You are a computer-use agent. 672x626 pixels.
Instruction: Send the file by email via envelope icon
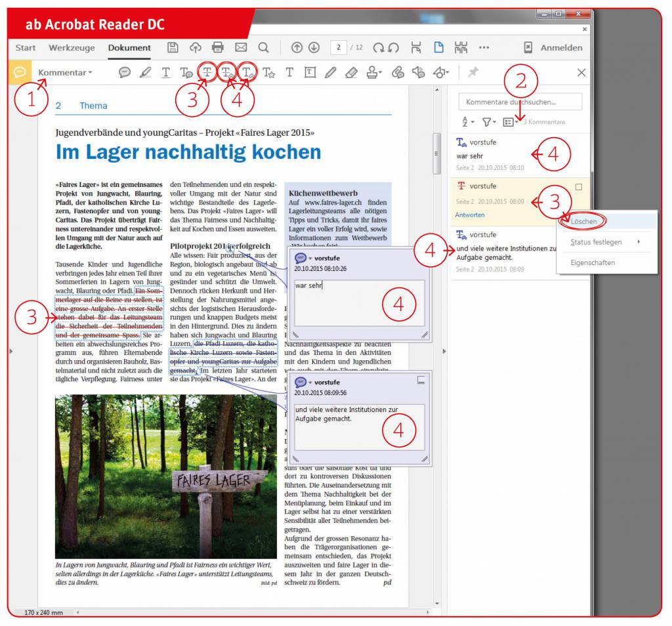click(x=241, y=47)
